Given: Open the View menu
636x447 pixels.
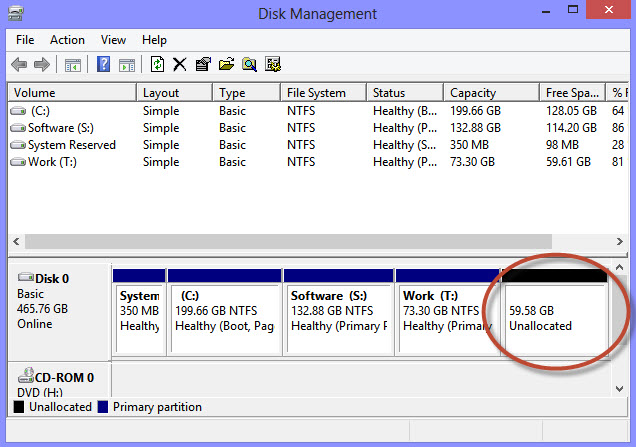Looking at the screenshot, I should pyautogui.click(x=113, y=40).
